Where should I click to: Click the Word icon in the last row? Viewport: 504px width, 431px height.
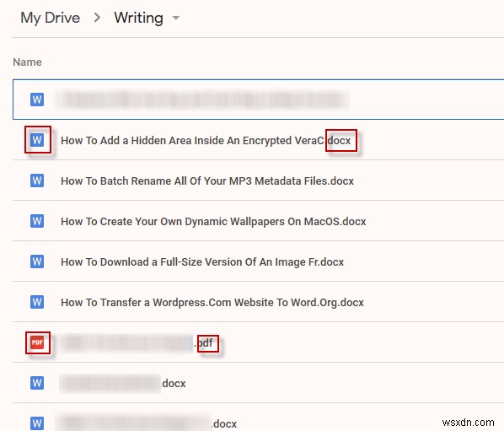(x=37, y=423)
